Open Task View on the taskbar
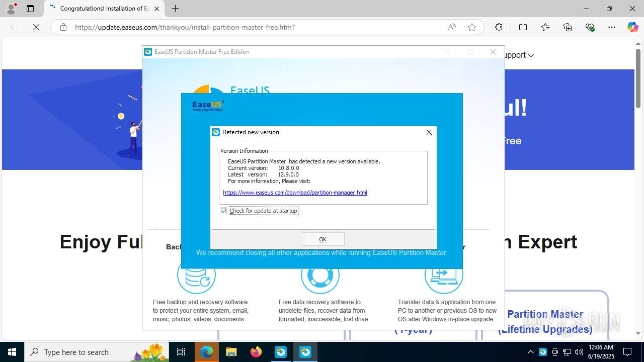Viewport: 644px width, 362px height. click(x=181, y=352)
